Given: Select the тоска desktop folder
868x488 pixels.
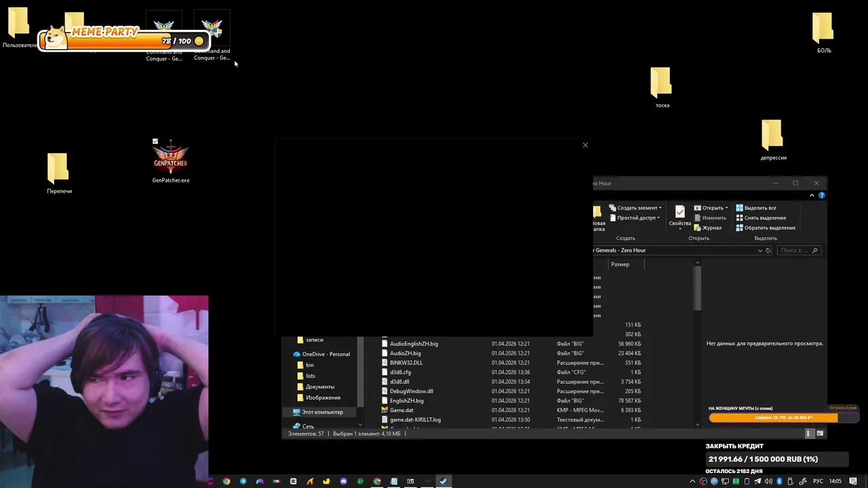Looking at the screenshot, I should (662, 87).
